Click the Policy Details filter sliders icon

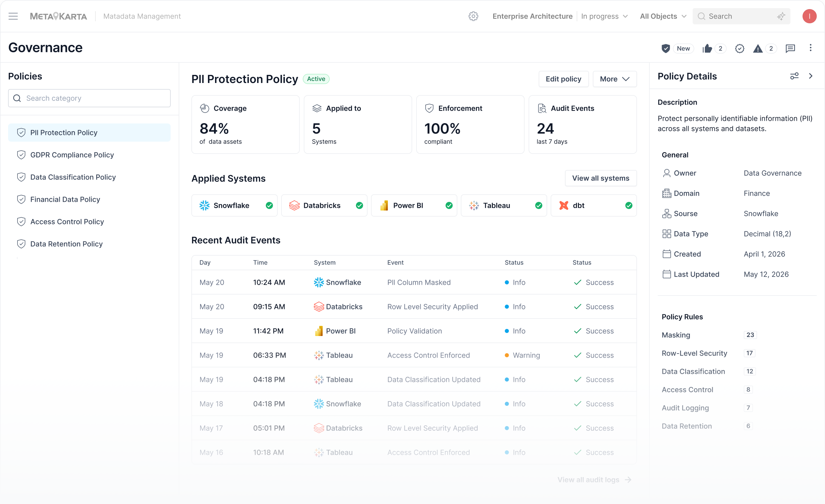pos(794,76)
